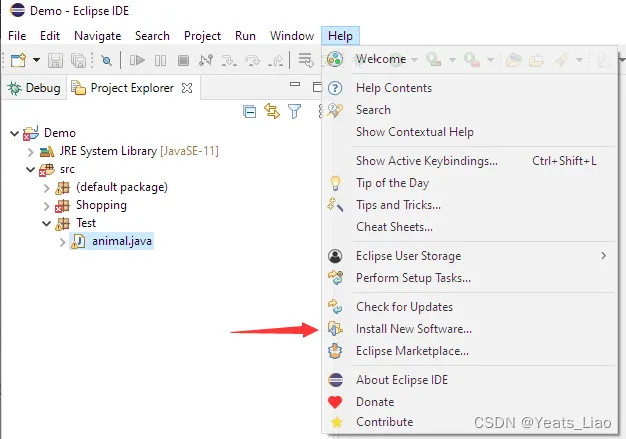
Task: Open the Project Explorer filter icon
Action: (295, 111)
